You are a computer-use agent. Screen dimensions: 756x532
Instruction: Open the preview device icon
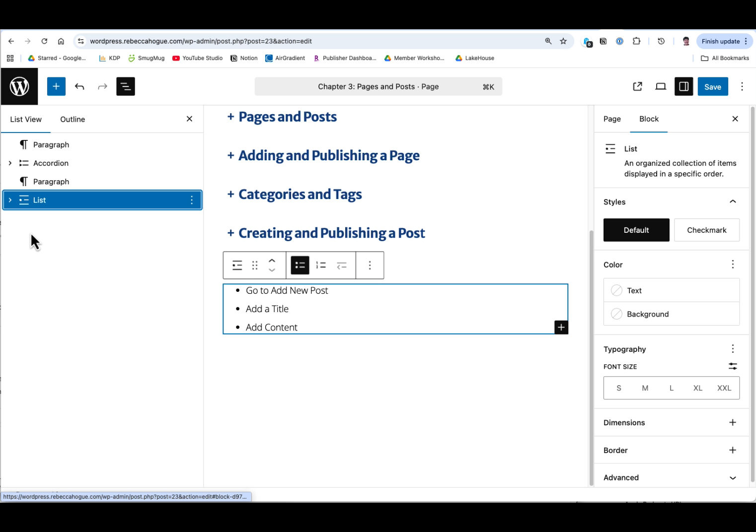pos(661,86)
